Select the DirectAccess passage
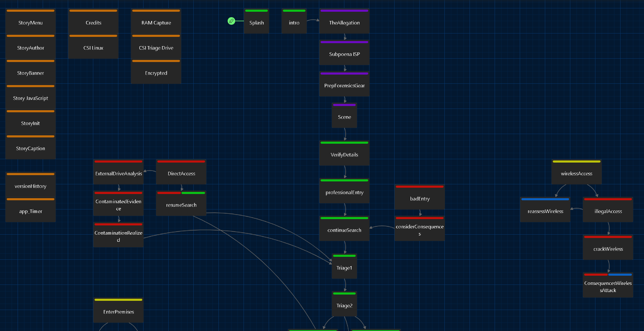This screenshot has width=644, height=331. pos(181,172)
